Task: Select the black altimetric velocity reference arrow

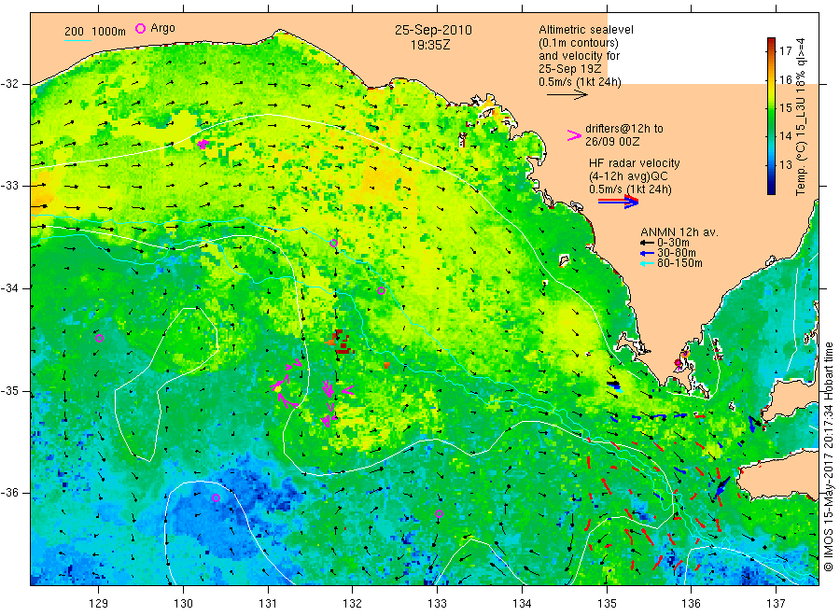Action: (567, 95)
